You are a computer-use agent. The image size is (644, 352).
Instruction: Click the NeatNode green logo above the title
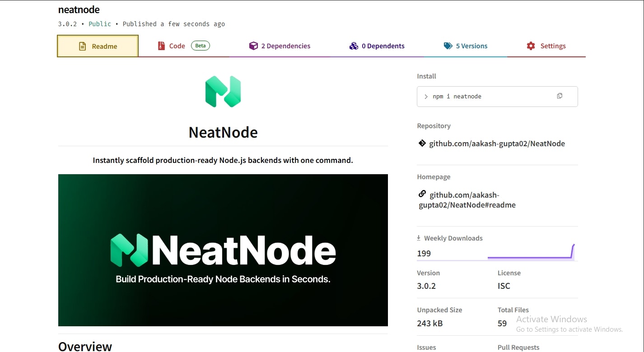[223, 91]
